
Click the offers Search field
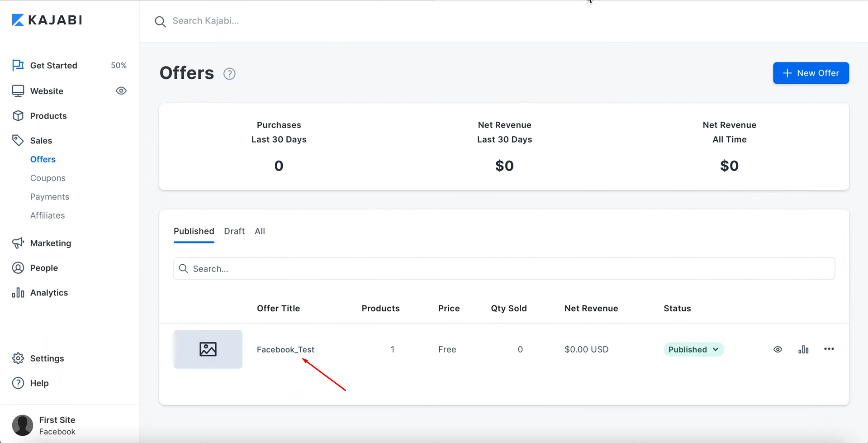pyautogui.click(x=504, y=269)
